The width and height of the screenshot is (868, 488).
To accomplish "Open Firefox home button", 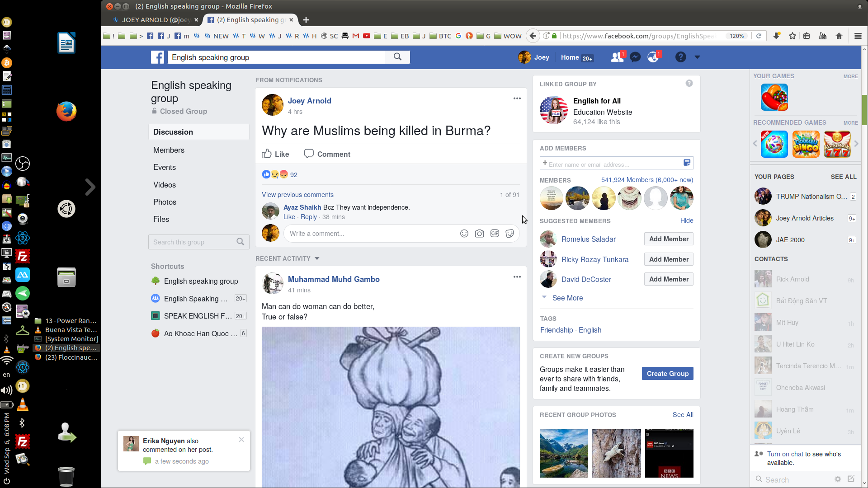I will tap(839, 36).
